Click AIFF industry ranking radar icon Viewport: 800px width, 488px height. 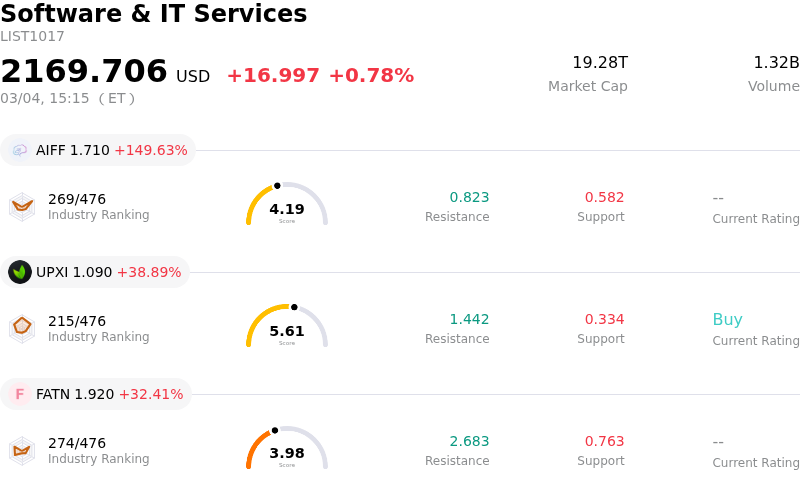22,206
